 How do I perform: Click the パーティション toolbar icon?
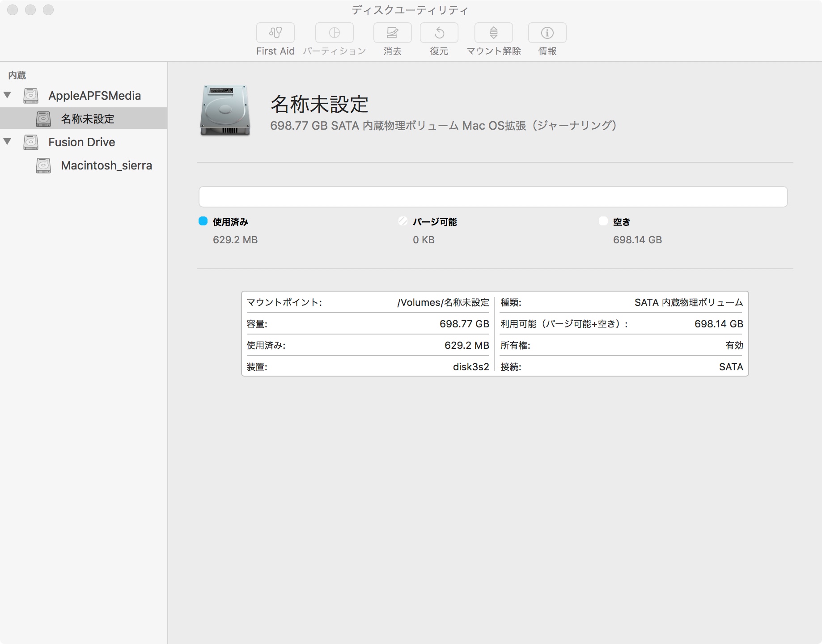(334, 33)
